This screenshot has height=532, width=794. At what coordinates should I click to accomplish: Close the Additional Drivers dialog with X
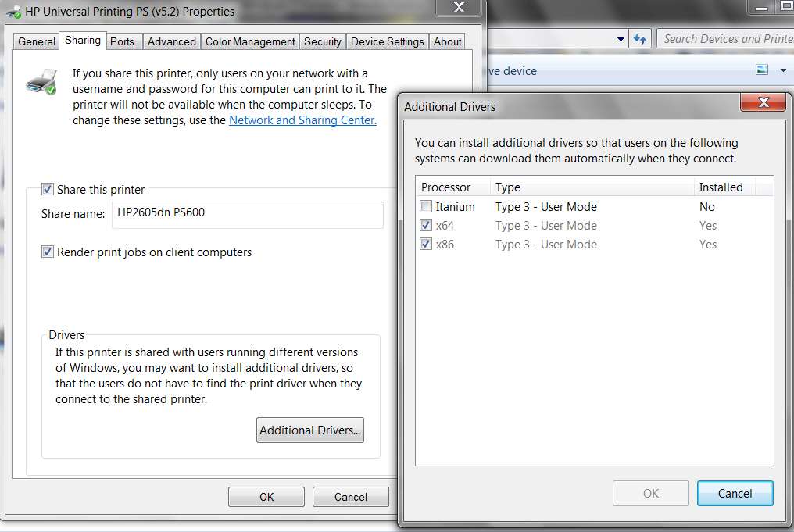(763, 102)
